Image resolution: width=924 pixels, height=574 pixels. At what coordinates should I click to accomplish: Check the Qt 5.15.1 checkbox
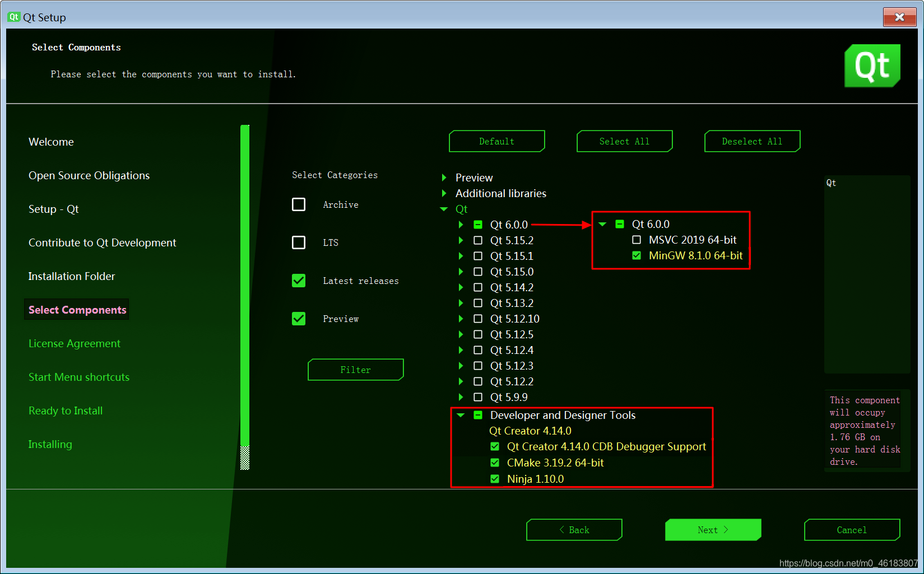click(478, 256)
